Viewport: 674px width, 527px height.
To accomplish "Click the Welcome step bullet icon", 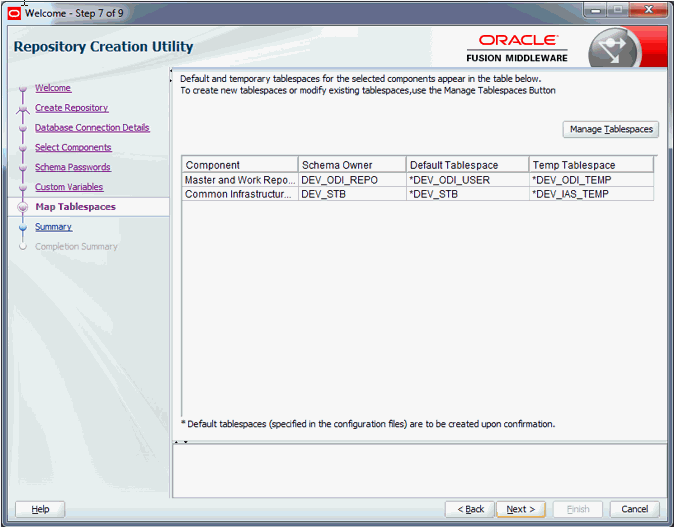I will point(23,89).
